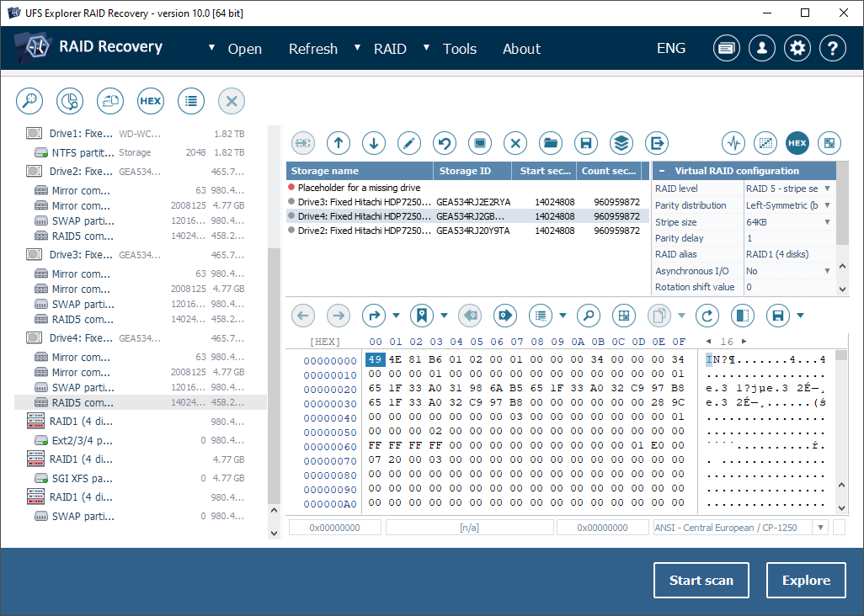Toggle the HEX data display mode
The width and height of the screenshot is (864, 616).
797,143
